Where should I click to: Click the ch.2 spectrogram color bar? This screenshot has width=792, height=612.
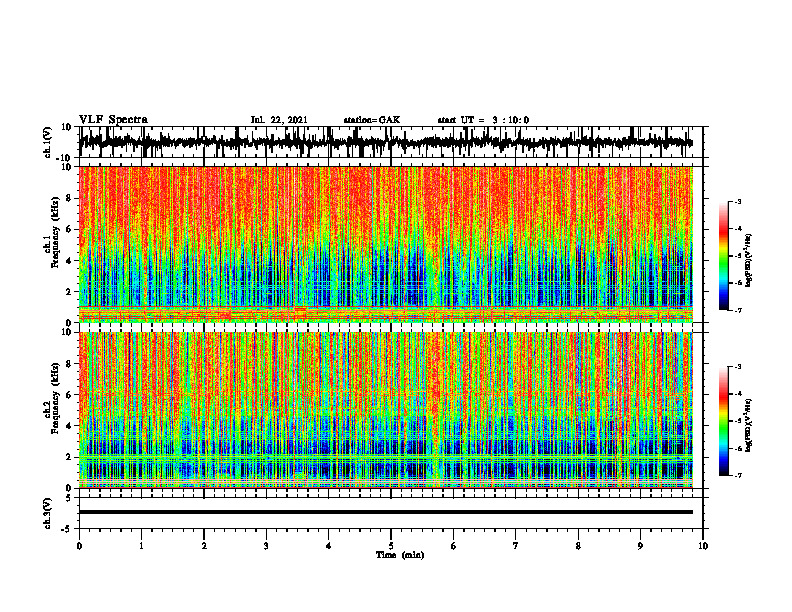[724, 421]
